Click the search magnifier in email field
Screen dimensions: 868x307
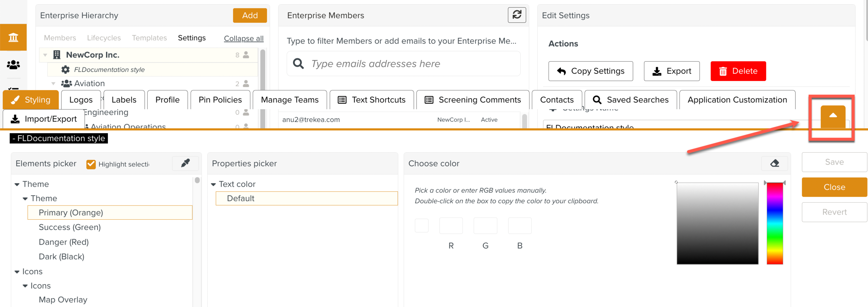tap(298, 64)
